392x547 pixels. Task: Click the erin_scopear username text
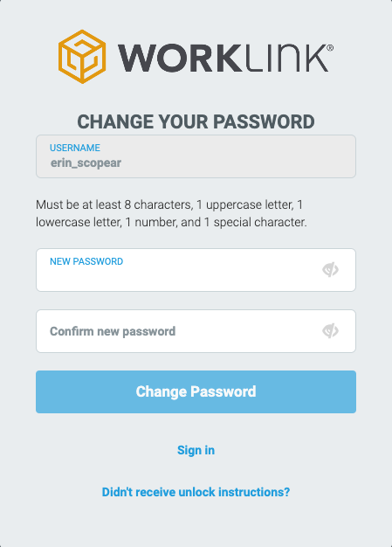86,163
